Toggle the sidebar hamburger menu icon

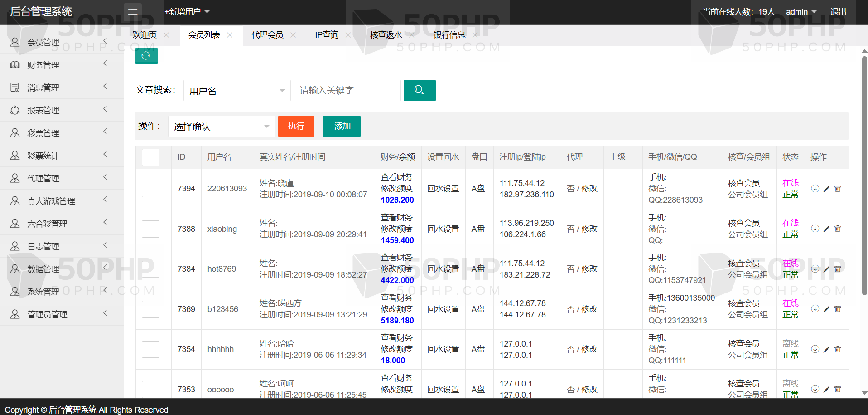(x=133, y=12)
